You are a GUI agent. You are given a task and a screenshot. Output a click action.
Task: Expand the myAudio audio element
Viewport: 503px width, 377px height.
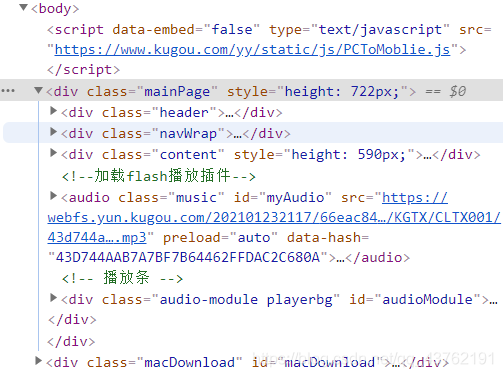pyautogui.click(x=53, y=196)
